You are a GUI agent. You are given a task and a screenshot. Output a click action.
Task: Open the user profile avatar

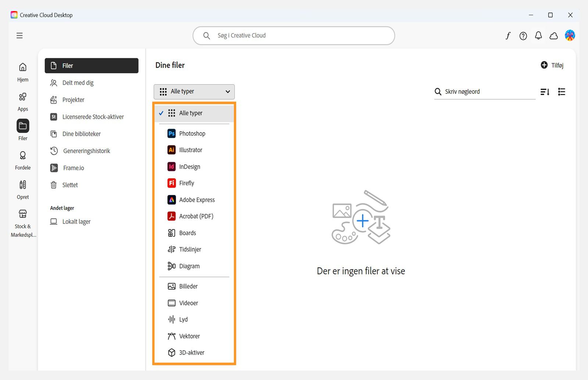coord(570,35)
